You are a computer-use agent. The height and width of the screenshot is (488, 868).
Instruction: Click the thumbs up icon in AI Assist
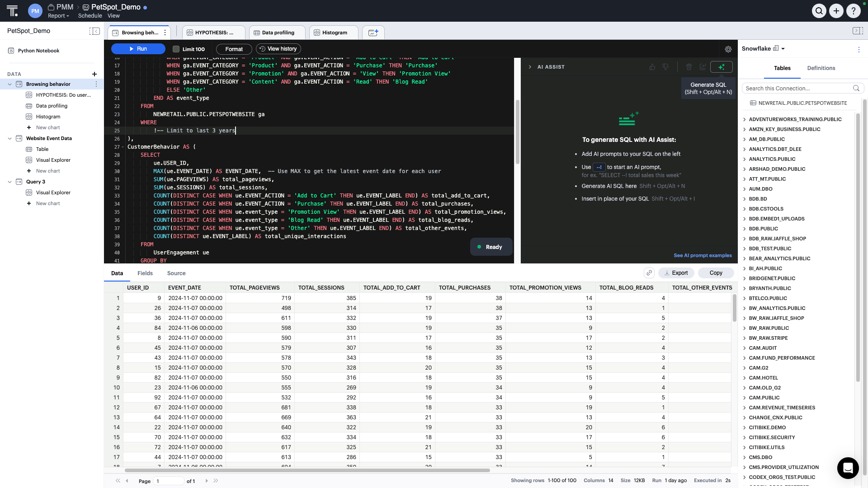(x=652, y=67)
